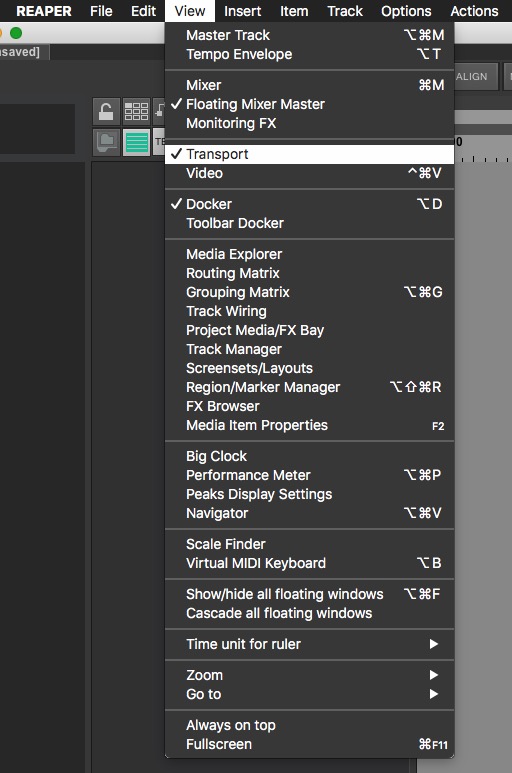This screenshot has height=773, width=512.
Task: Open Peaks Display Settings
Action: [x=309, y=494]
